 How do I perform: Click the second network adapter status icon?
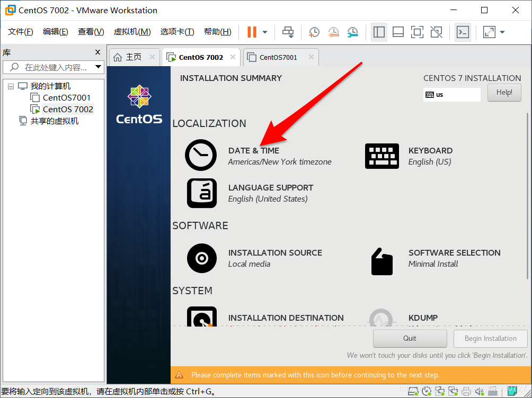click(453, 392)
